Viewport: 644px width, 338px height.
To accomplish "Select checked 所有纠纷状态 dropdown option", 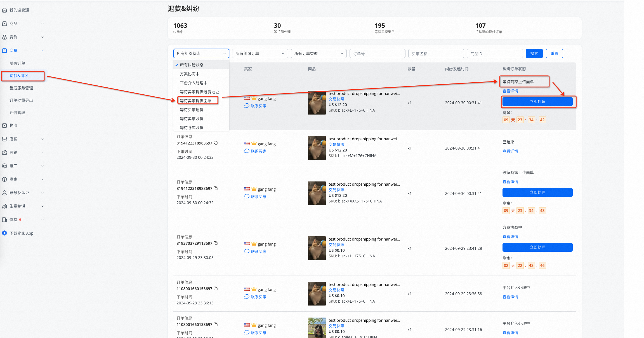I will click(x=192, y=65).
